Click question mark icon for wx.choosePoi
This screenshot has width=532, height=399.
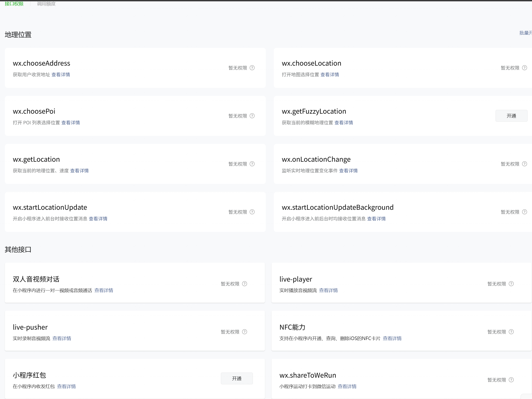click(252, 116)
